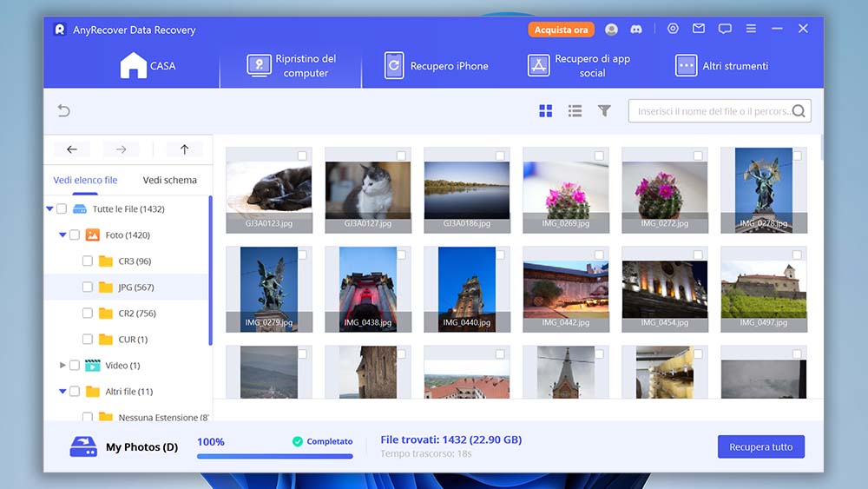Screen dimensions: 868x489
Task: Click the target settings icon in title bar
Action: click(x=673, y=29)
